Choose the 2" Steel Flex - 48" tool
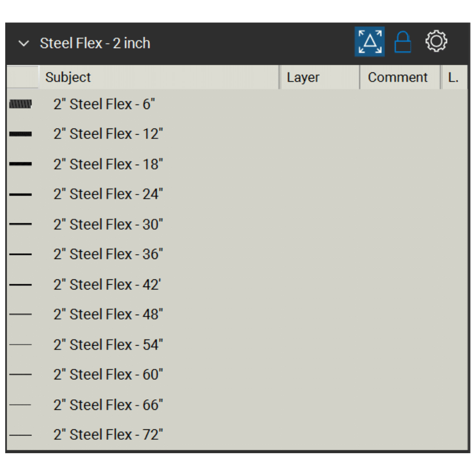This screenshot has width=476, height=476. point(108,314)
